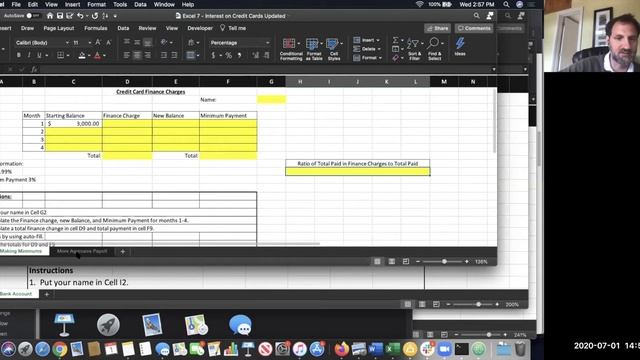Click the Home icon in the title bar
Image resolution: width=640 pixels, height=360 pixels.
pos(50,16)
